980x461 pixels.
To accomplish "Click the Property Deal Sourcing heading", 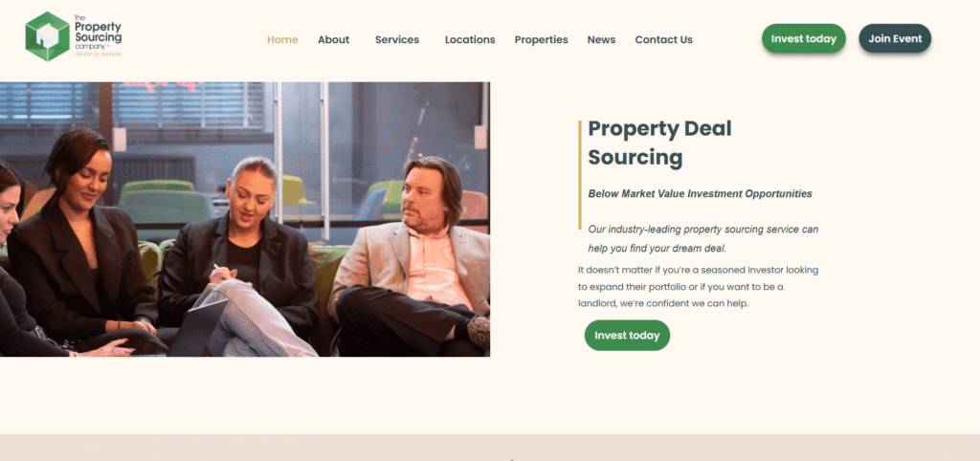I will (660, 143).
